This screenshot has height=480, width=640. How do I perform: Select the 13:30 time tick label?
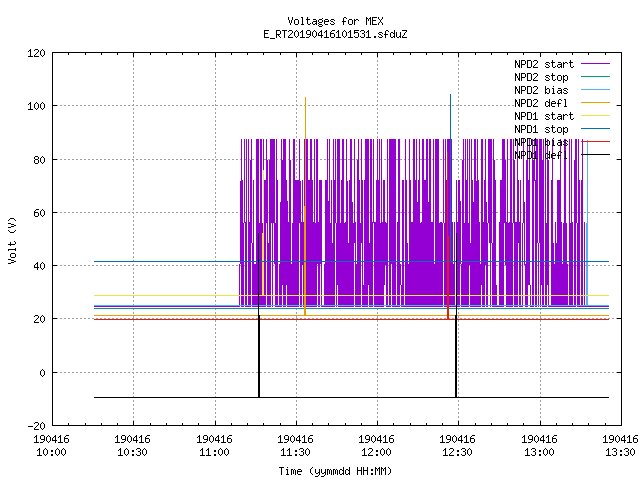(620, 446)
